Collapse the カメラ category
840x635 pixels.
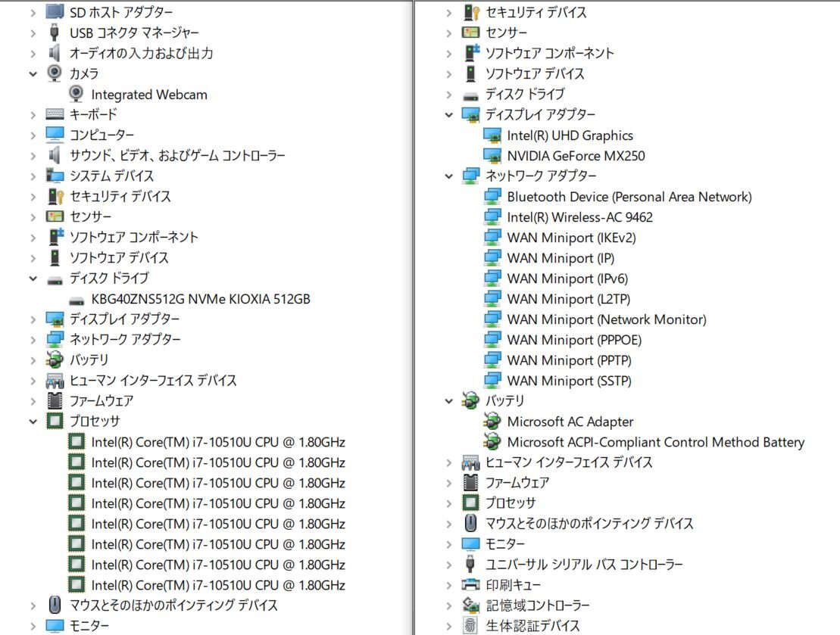[x=33, y=73]
